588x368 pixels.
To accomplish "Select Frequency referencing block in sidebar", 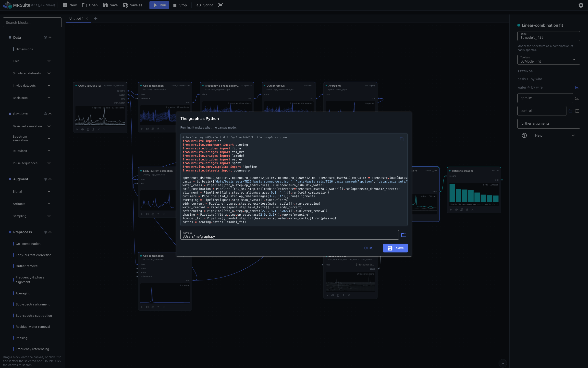I will tap(32, 349).
